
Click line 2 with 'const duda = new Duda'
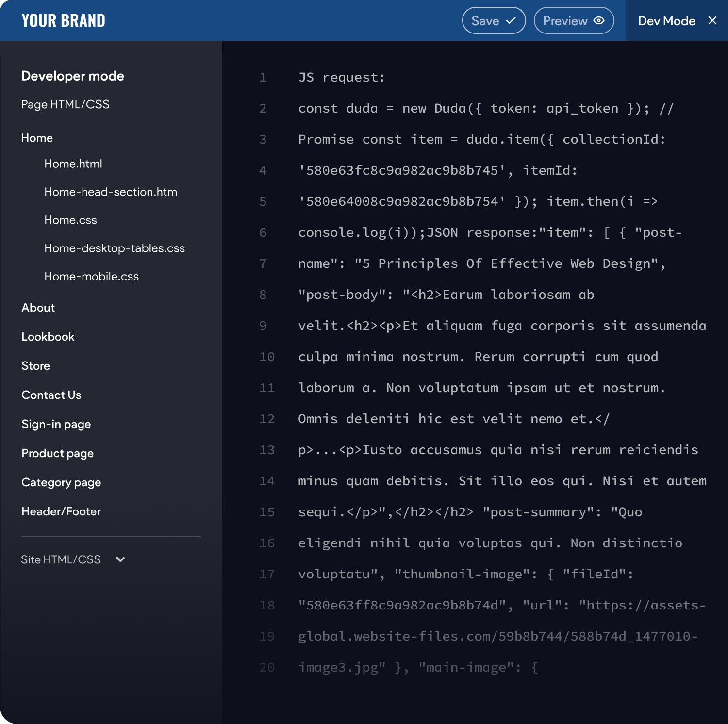pos(486,108)
